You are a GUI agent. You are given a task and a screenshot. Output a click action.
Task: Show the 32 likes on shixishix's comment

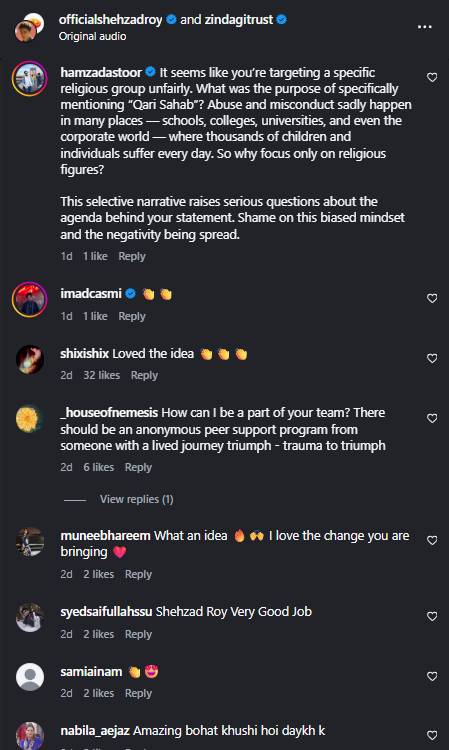pyautogui.click(x=101, y=375)
